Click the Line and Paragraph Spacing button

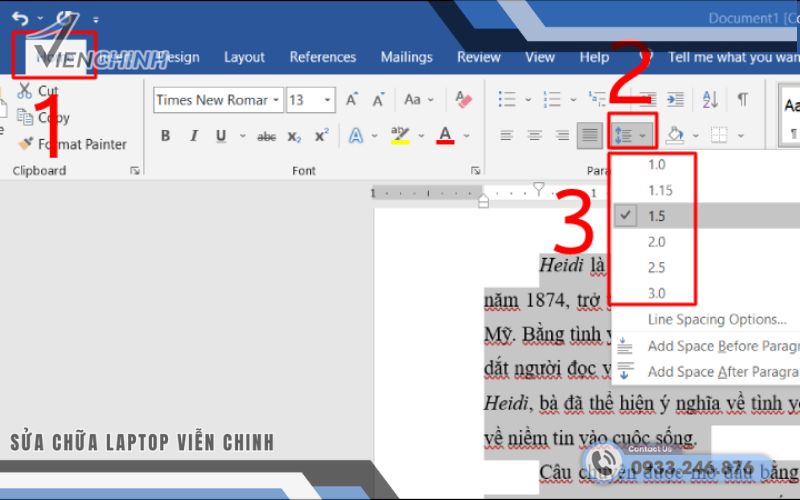click(632, 136)
